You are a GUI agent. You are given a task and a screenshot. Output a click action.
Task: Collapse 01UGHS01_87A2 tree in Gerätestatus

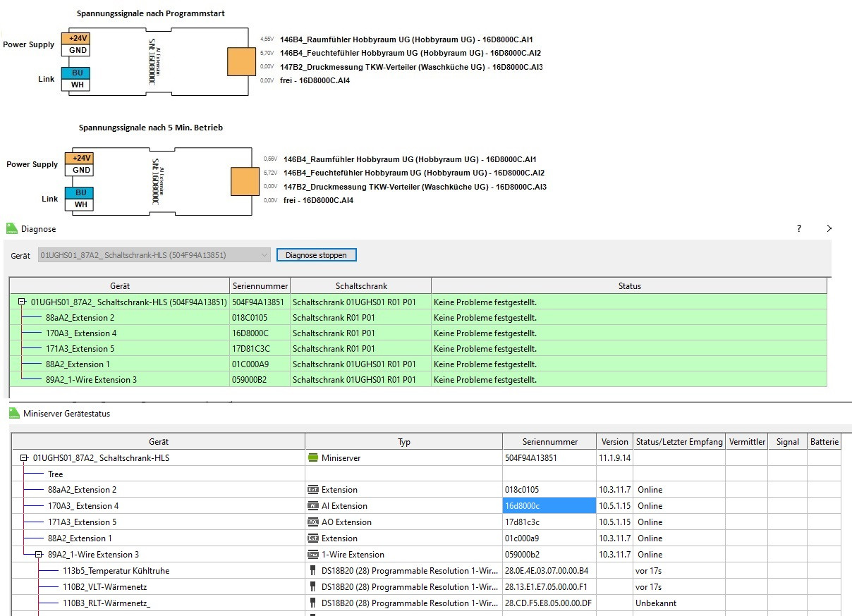(25, 458)
